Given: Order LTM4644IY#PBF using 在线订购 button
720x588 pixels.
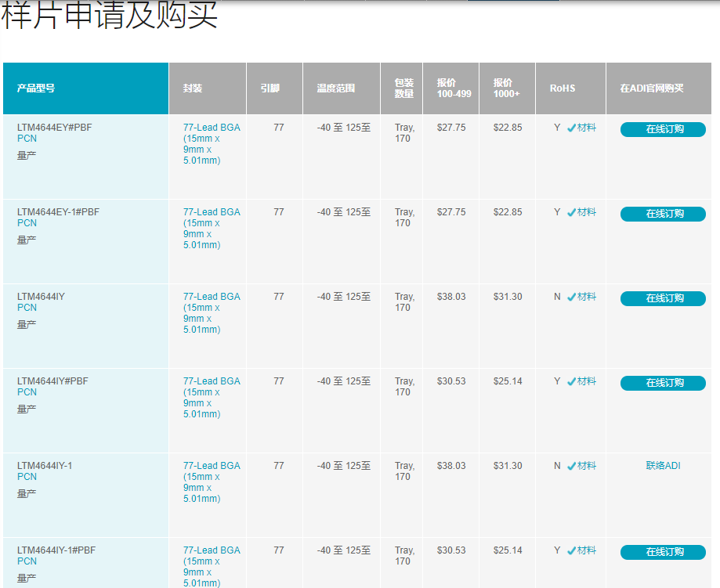Looking at the screenshot, I should click(663, 383).
